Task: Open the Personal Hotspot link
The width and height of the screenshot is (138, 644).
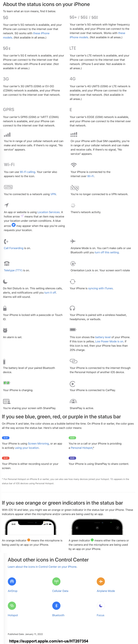Action: point(81,448)
